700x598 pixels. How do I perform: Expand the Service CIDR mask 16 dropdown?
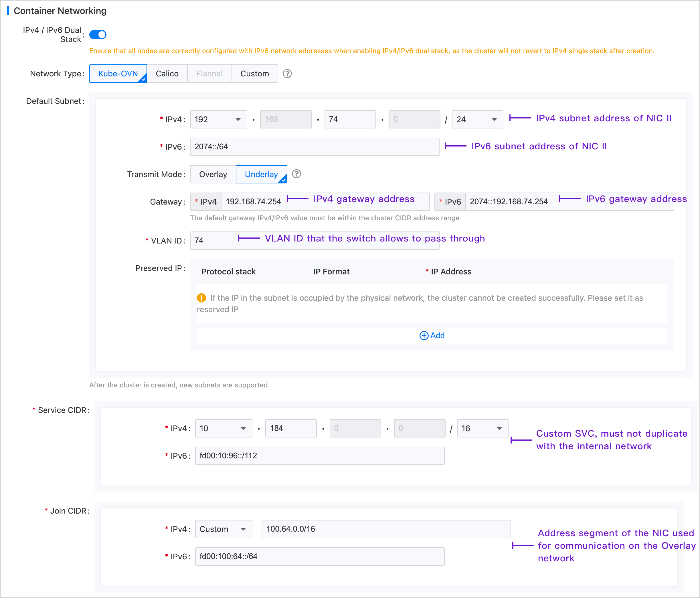pos(482,428)
